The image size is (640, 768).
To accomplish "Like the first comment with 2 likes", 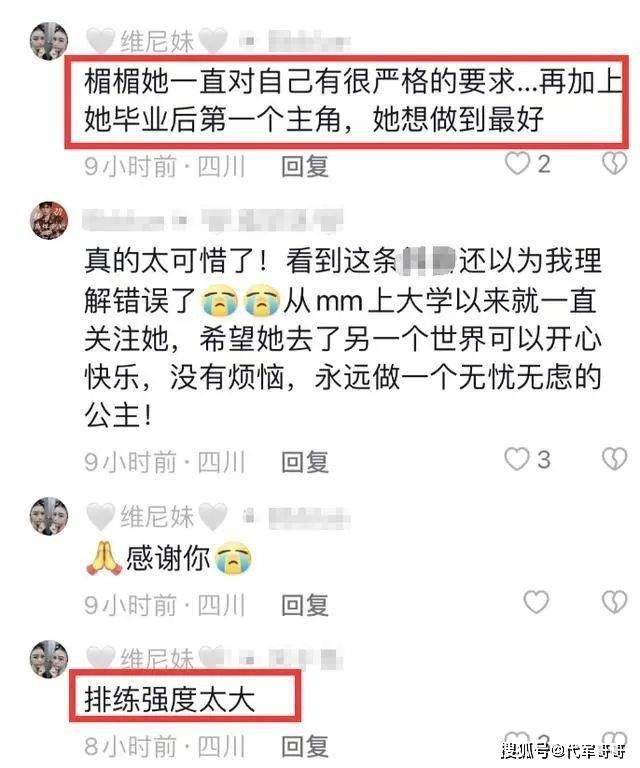I will click(x=518, y=163).
